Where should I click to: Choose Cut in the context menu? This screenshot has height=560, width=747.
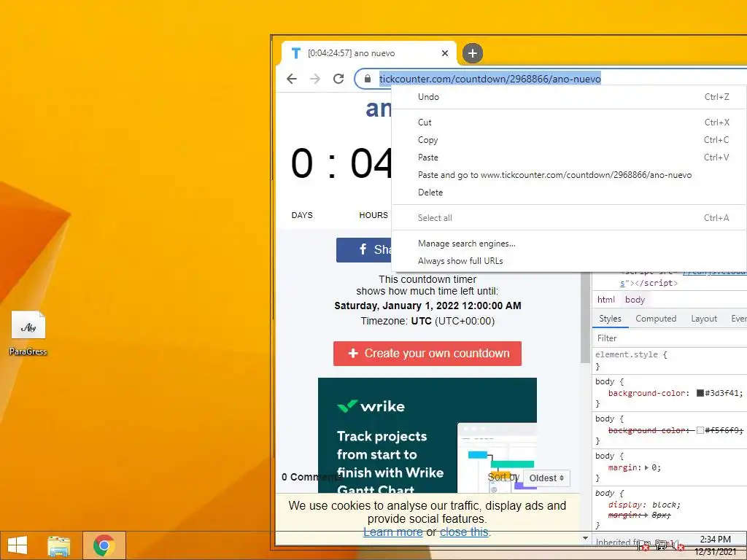(569, 122)
